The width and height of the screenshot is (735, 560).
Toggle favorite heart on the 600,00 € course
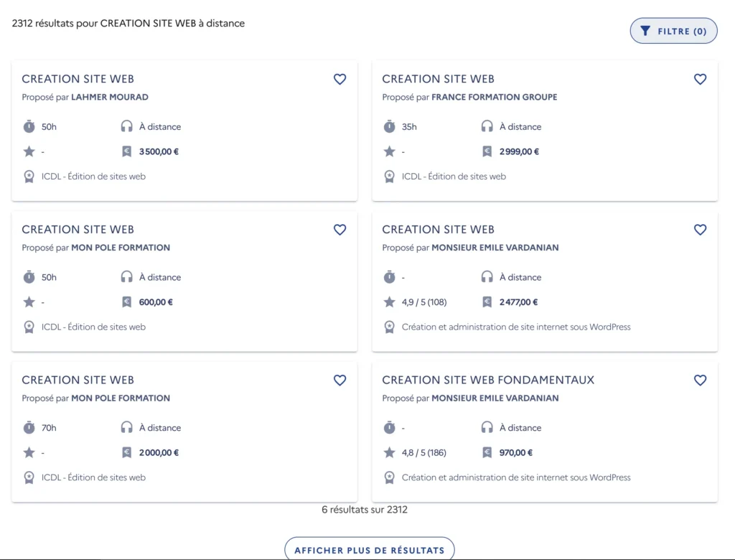pyautogui.click(x=340, y=230)
